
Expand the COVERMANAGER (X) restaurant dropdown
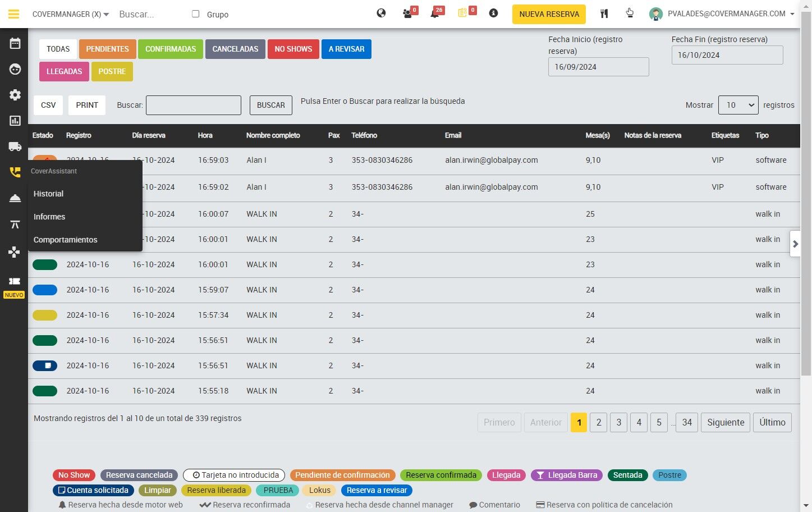[71, 14]
